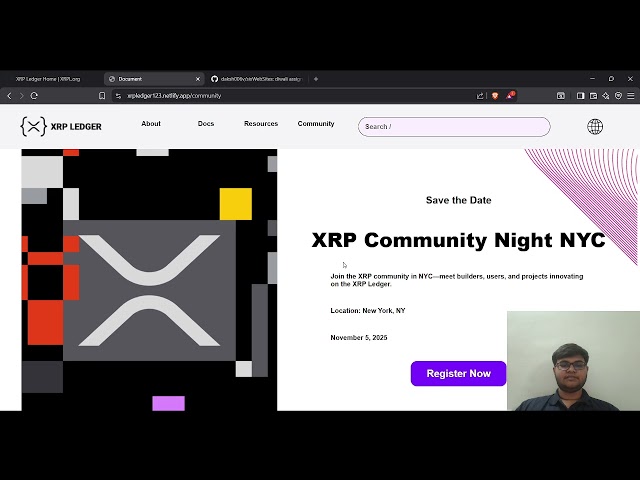Click the toolbar icon left of the sidebar icon
Image resolution: width=640 pixels, height=480 pixels.
(x=561, y=96)
